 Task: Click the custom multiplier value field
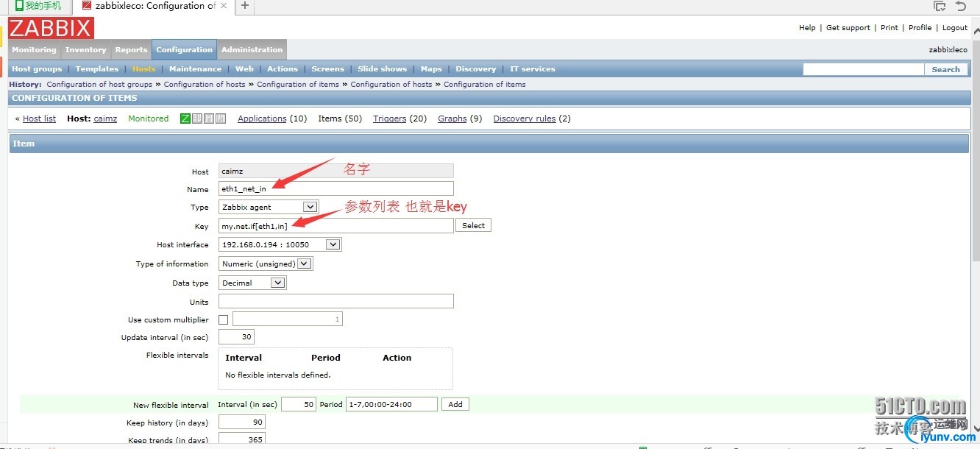point(288,319)
